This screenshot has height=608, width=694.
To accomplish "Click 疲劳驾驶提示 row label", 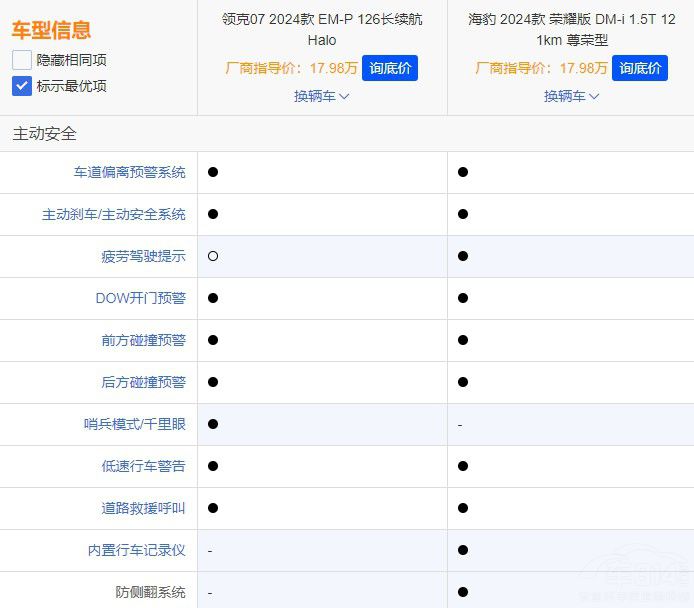I will click(x=143, y=256).
